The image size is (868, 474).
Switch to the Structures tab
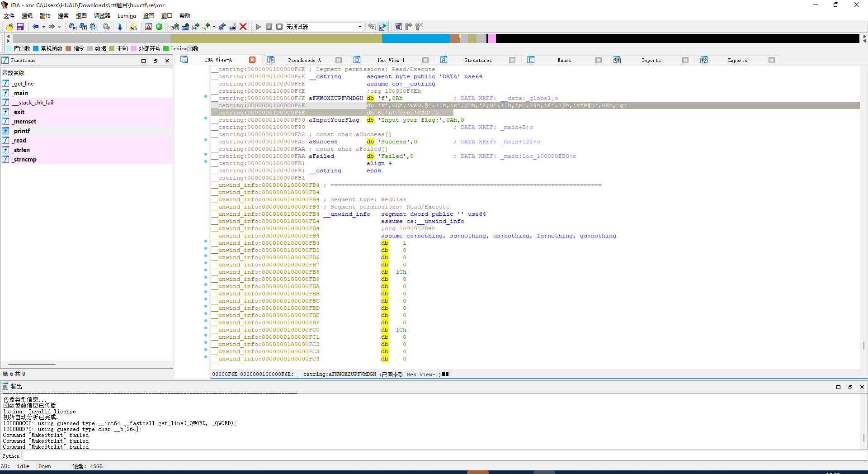pos(478,60)
